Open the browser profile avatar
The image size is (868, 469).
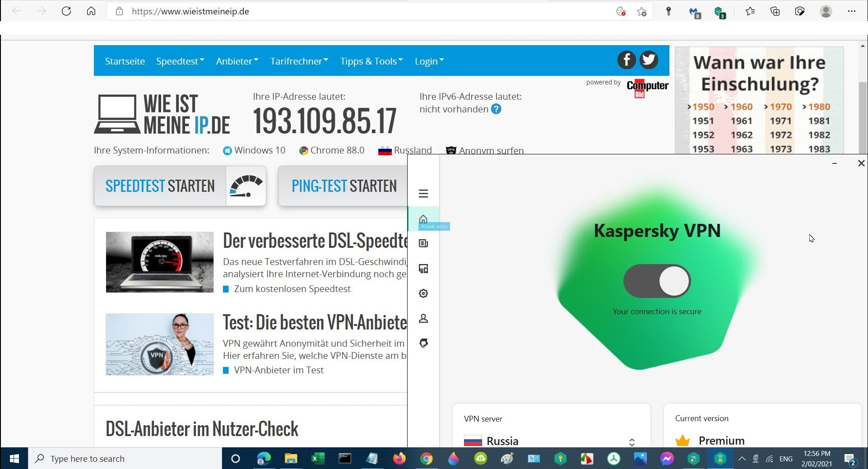point(826,11)
